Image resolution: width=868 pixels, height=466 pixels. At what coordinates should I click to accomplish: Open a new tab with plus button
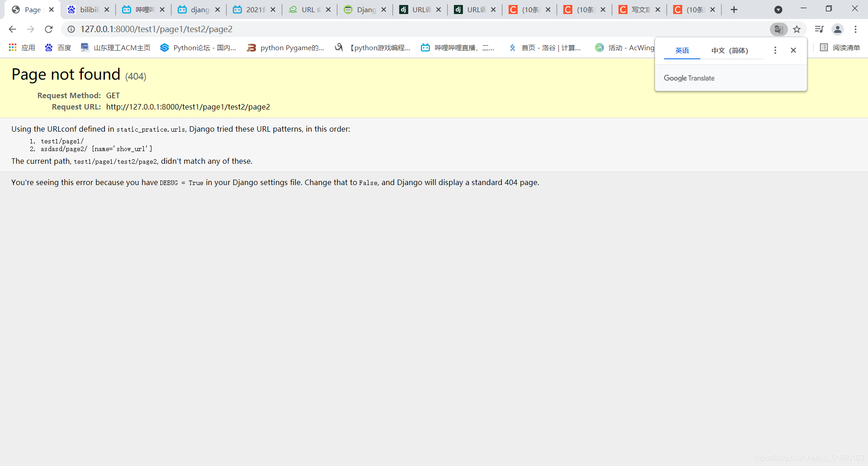click(x=734, y=10)
